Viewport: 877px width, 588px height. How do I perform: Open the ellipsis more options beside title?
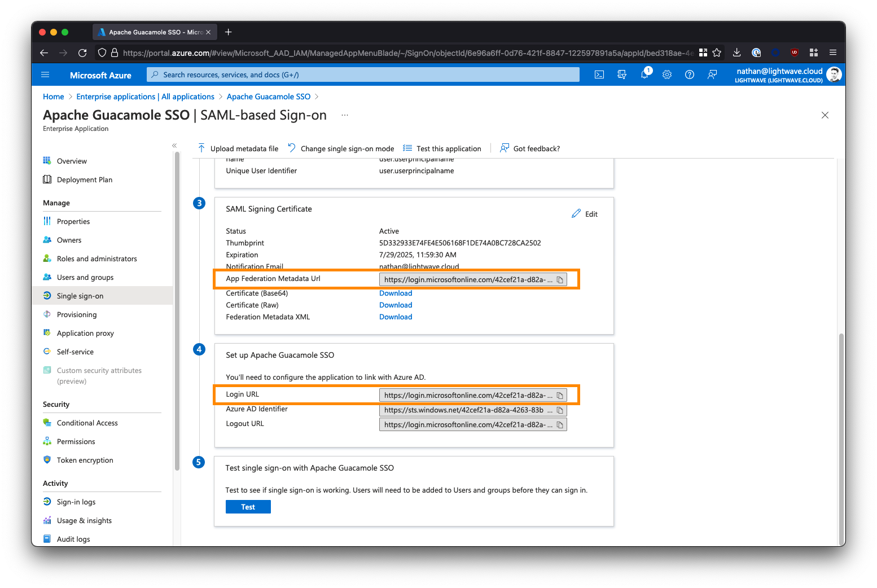tap(345, 115)
